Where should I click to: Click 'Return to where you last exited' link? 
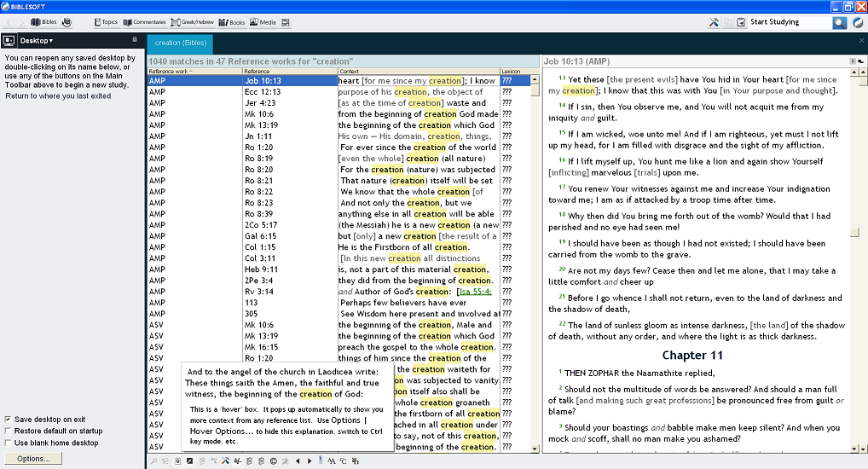(x=58, y=96)
